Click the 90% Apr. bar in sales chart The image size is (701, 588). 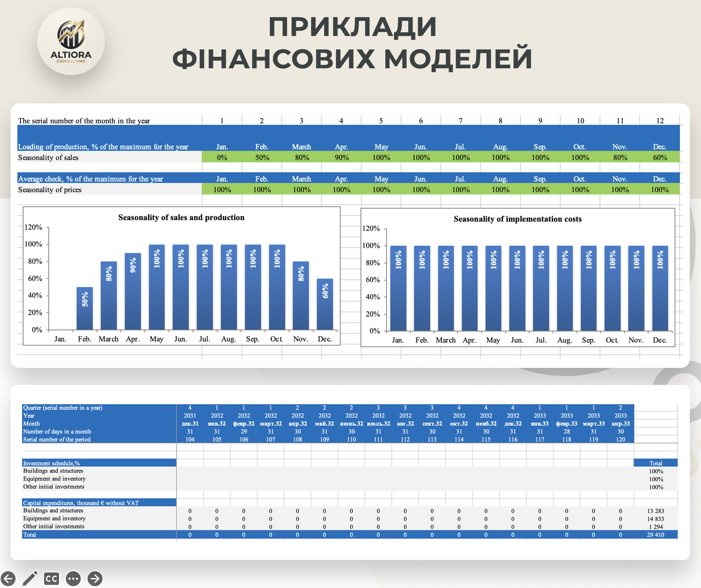(133, 292)
